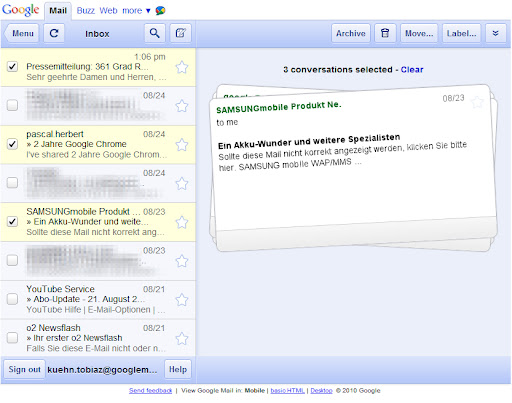Open the Move... dropdown
The width and height of the screenshot is (512, 403).
click(x=419, y=33)
